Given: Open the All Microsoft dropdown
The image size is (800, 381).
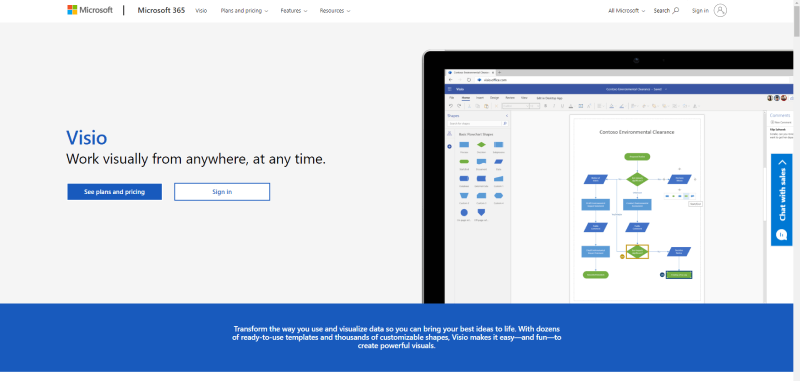Looking at the screenshot, I should [627, 11].
